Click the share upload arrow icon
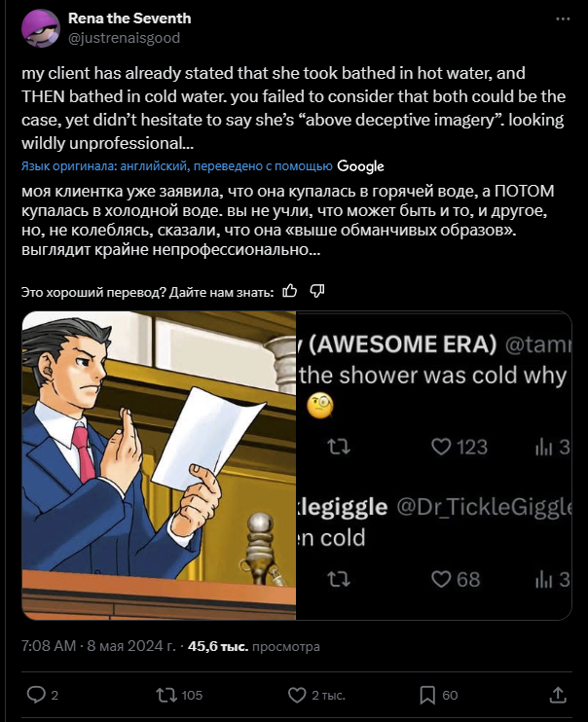 (558, 695)
